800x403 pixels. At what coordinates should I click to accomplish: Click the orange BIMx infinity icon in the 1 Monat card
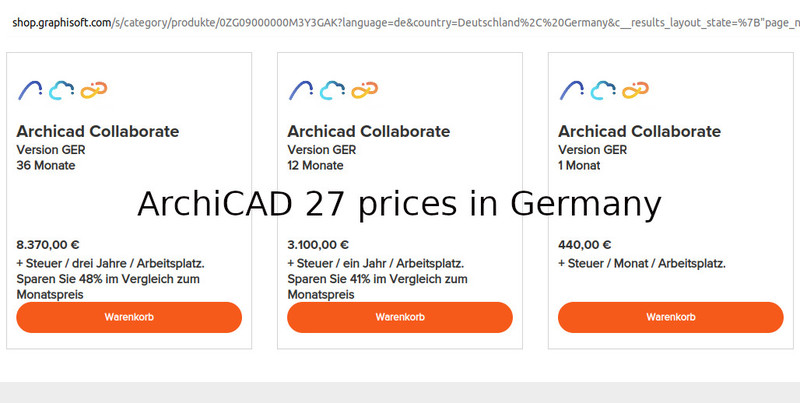(x=635, y=91)
